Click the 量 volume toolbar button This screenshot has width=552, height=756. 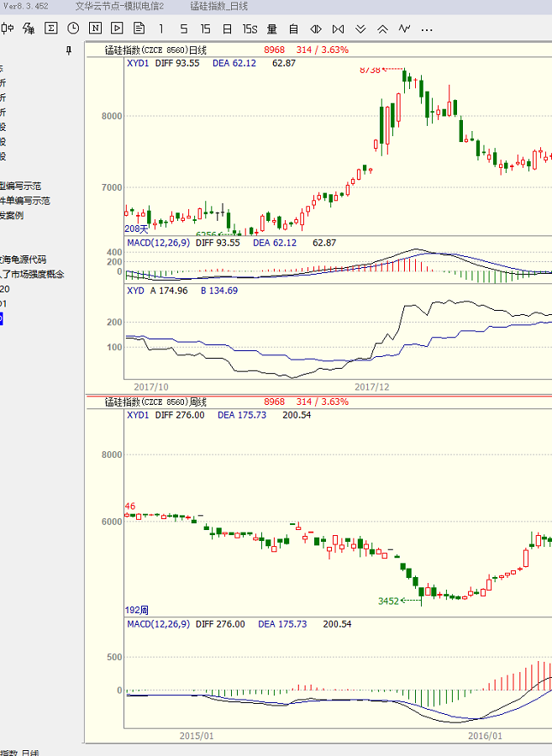271,29
